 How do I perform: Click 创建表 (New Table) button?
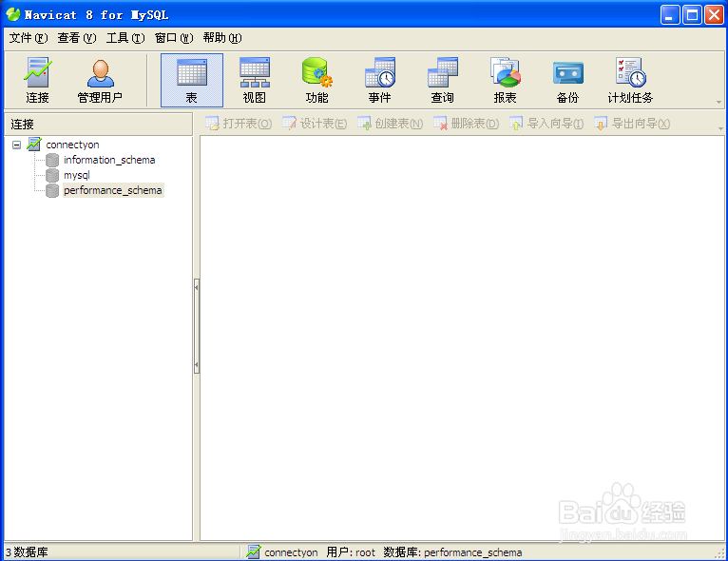pos(390,124)
